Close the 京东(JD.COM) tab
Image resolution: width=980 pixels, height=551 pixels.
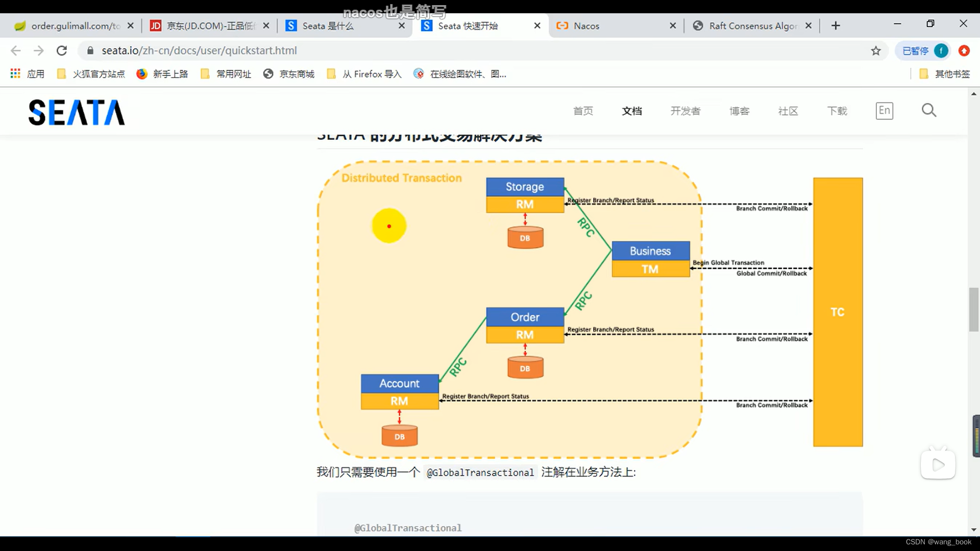pyautogui.click(x=266, y=26)
